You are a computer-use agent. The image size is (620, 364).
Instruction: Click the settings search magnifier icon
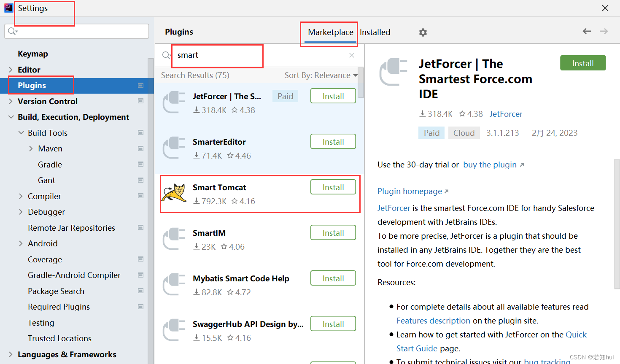[13, 31]
